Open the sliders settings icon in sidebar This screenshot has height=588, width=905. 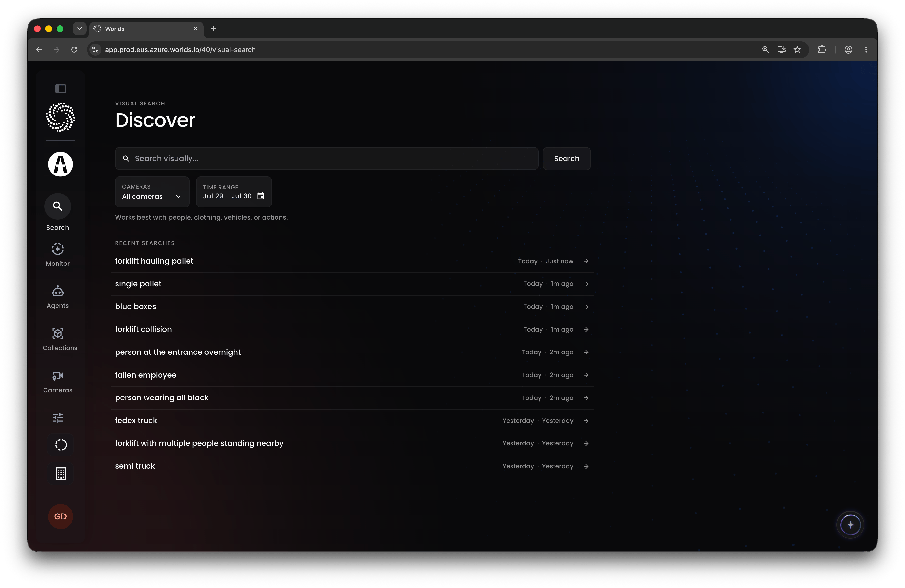click(x=58, y=418)
